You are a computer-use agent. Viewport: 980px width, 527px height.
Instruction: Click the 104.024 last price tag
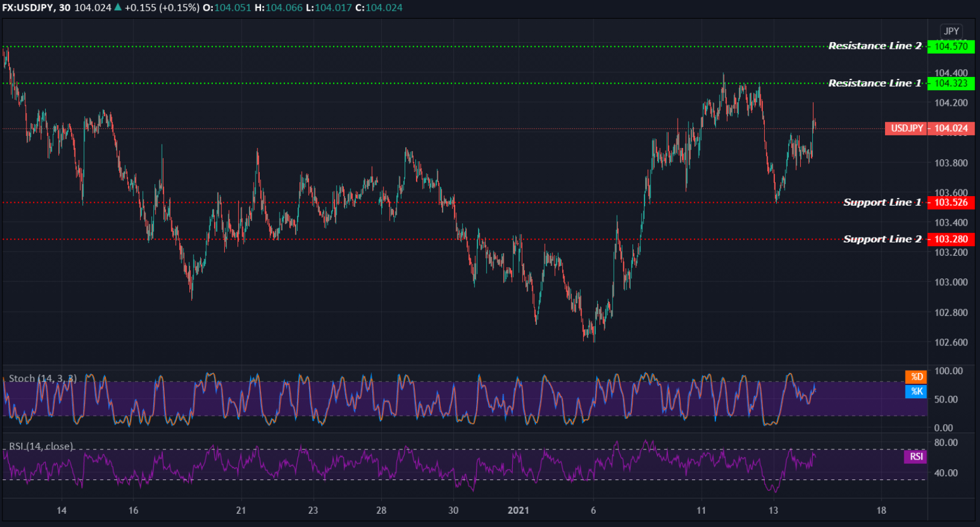[951, 128]
